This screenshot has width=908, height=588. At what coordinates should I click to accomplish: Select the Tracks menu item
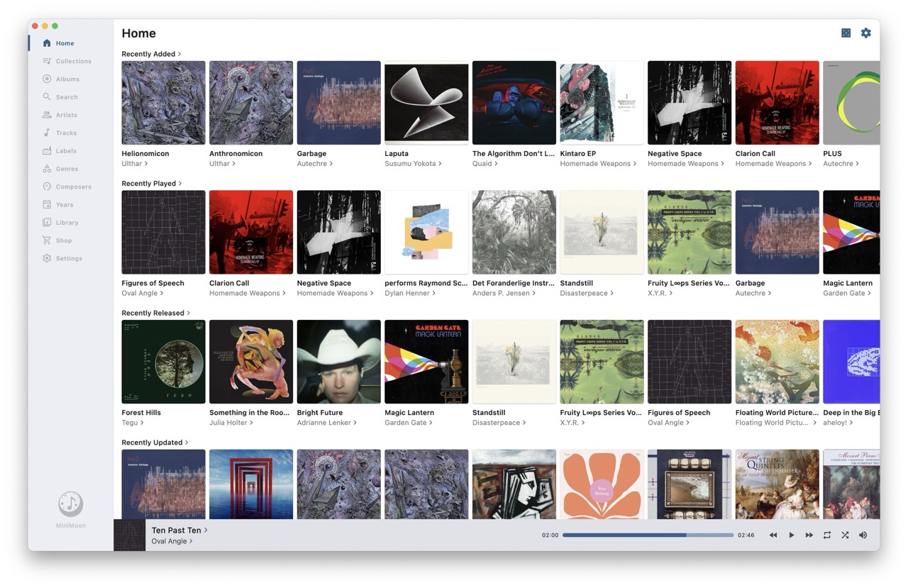(x=66, y=133)
